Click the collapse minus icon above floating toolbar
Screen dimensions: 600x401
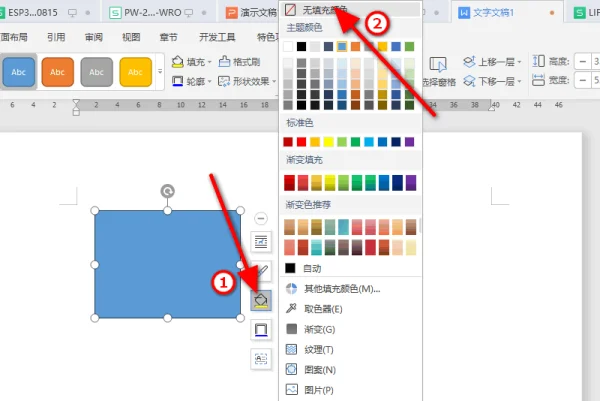(x=261, y=218)
